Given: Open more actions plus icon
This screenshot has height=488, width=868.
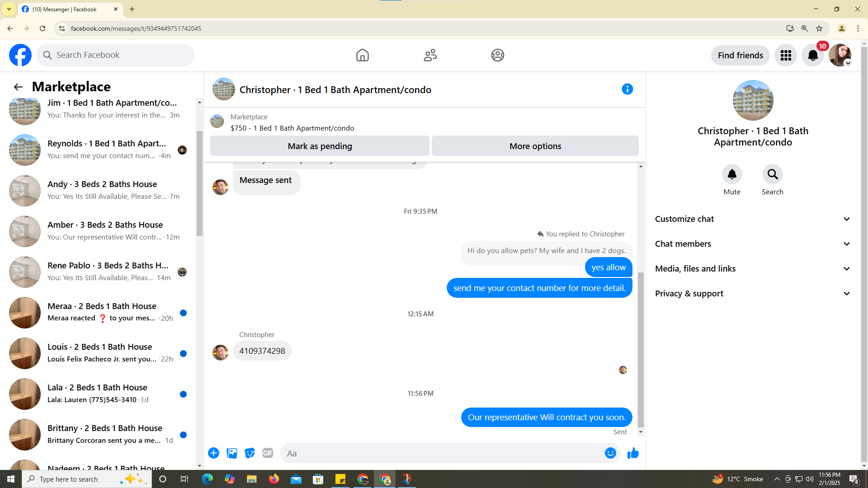Looking at the screenshot, I should (x=213, y=453).
